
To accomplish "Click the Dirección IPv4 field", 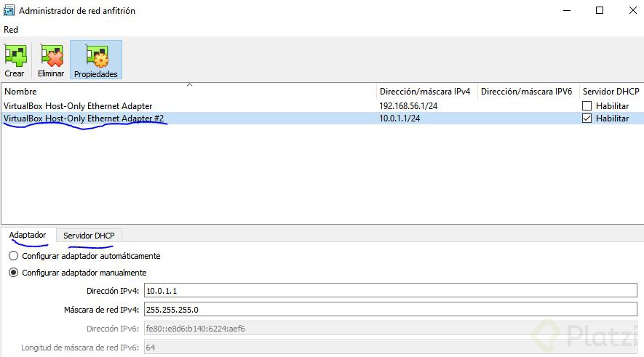I will pos(391,291).
